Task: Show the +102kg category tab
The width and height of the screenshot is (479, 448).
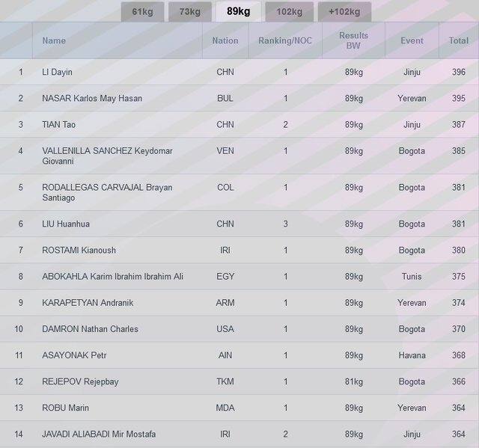Action: (344, 11)
